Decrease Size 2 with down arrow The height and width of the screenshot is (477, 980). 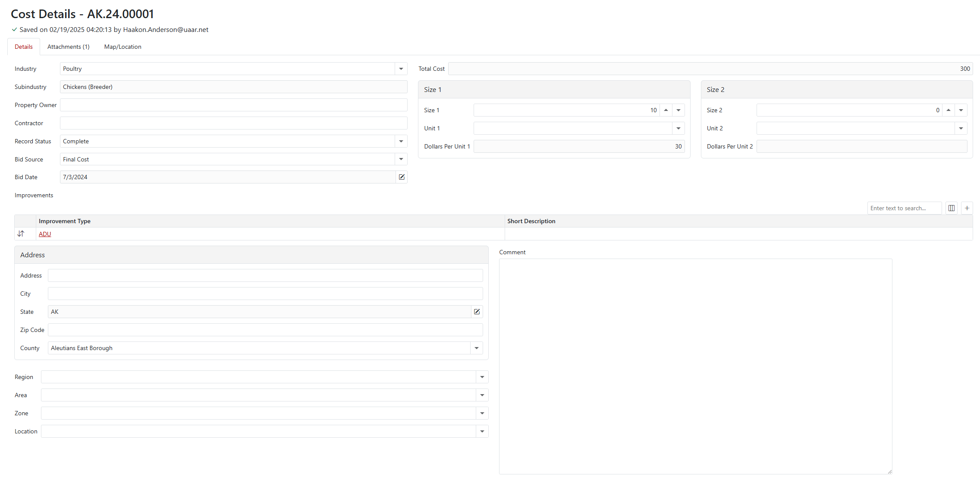coord(961,110)
